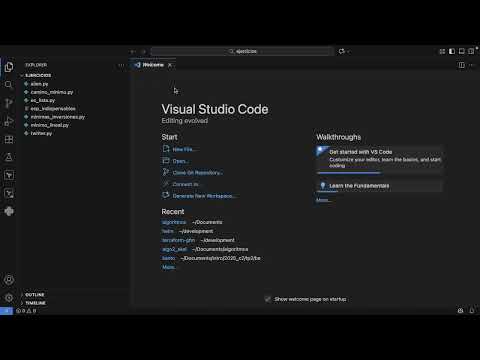Click the notifications bell in status bar
This screenshot has width=480, height=360.
tap(472, 311)
